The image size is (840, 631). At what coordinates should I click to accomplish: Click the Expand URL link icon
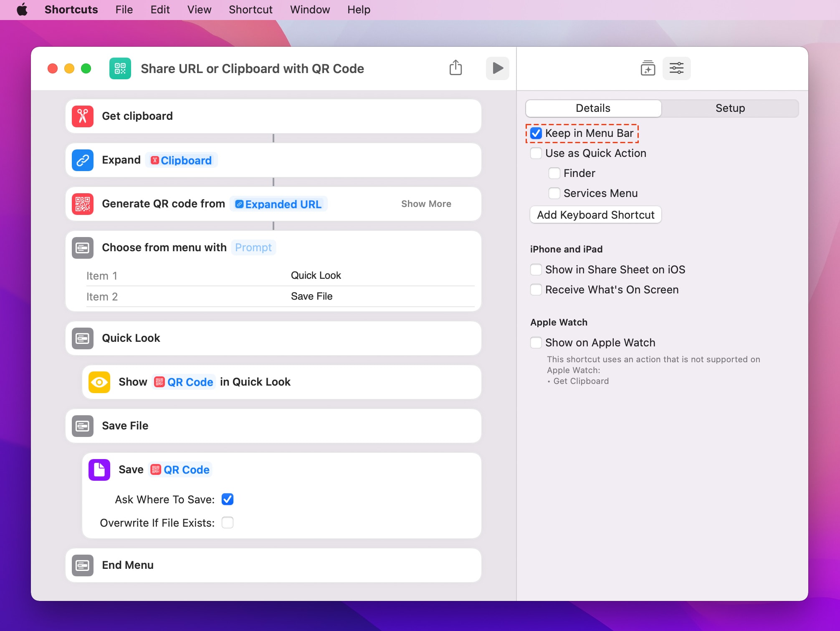82,160
